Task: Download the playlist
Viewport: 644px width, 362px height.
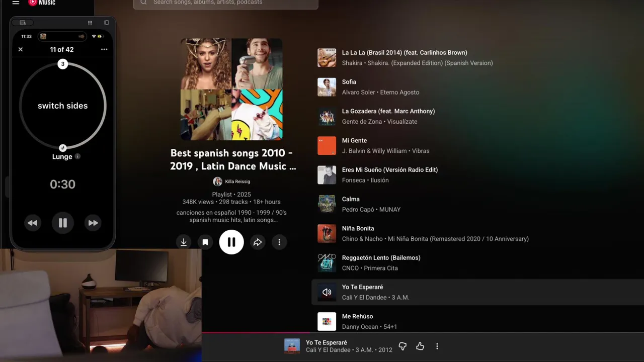Action: tap(184, 242)
